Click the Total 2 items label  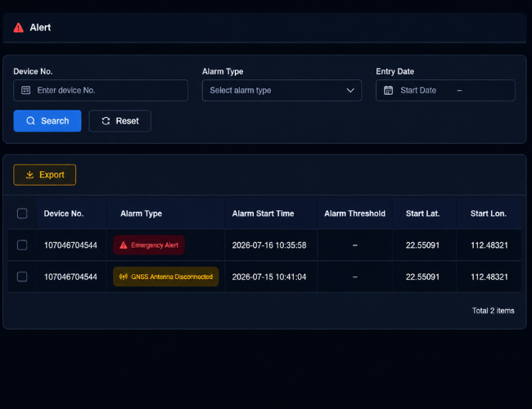pyautogui.click(x=493, y=311)
